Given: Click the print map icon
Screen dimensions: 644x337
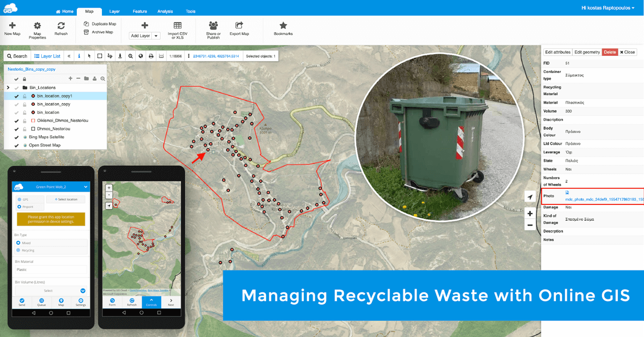Looking at the screenshot, I should coord(151,56).
